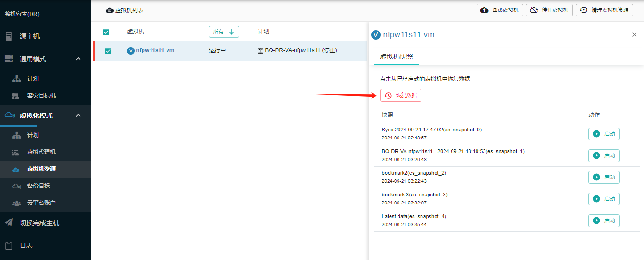Select 虚拟机资源 in the sidebar
644x260 pixels.
(41, 169)
